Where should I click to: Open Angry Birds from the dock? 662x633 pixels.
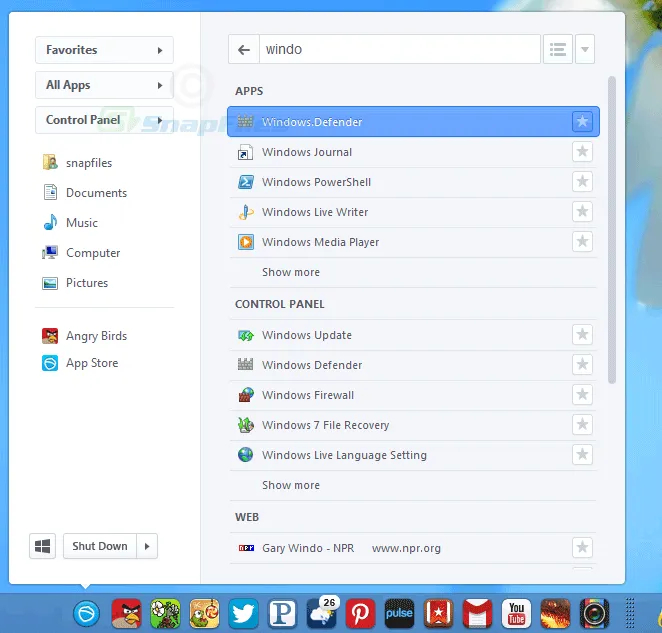(x=126, y=613)
